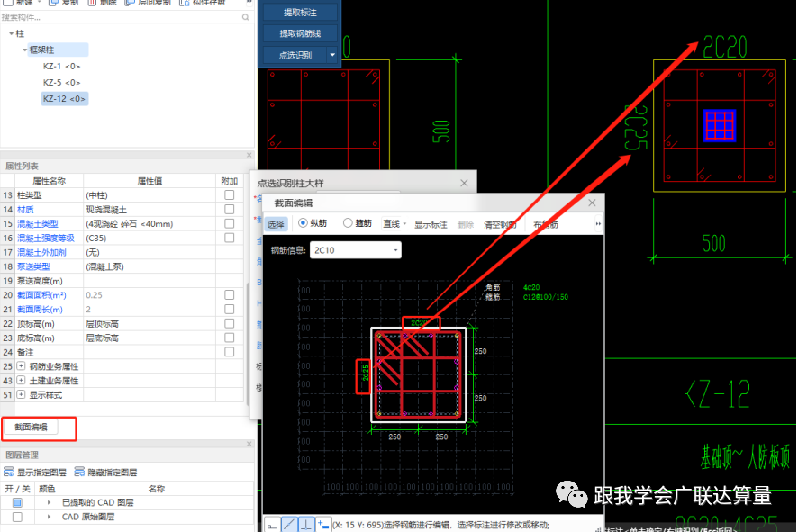Screen dimensions: 798x532
Task: Click 布角筋 in the section editor toolbar
Action: (546, 224)
